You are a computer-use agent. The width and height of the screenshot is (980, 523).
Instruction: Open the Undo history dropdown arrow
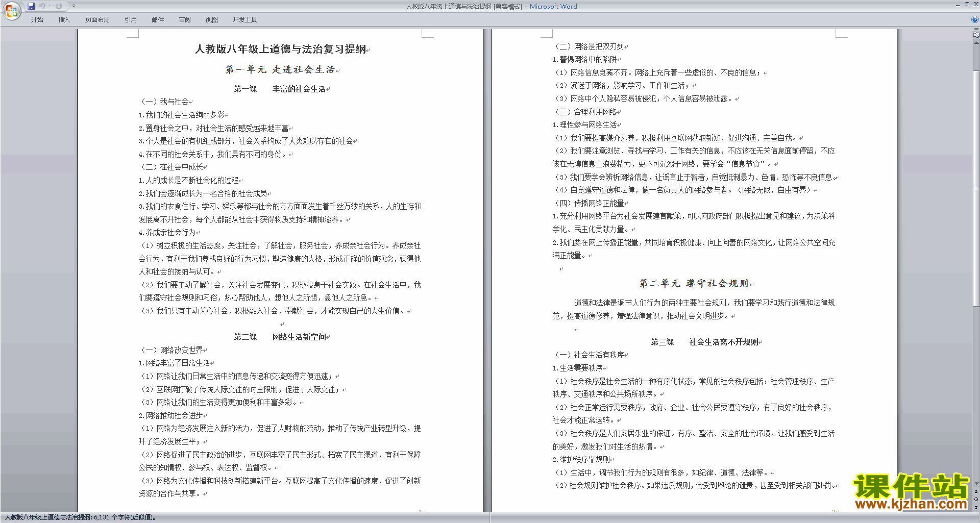(x=50, y=6)
